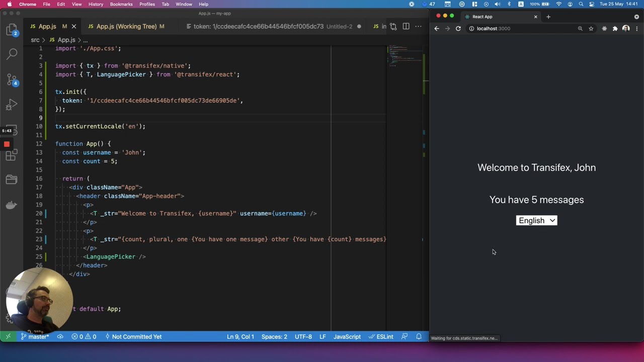Open a new Chrome tab
The height and width of the screenshot is (362, 644).
tap(548, 17)
